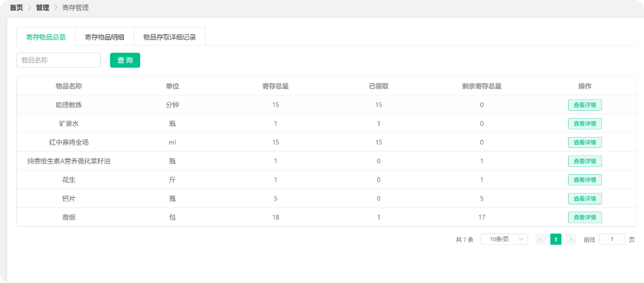Click the 查询 search button
The height and width of the screenshot is (283, 644).
124,60
